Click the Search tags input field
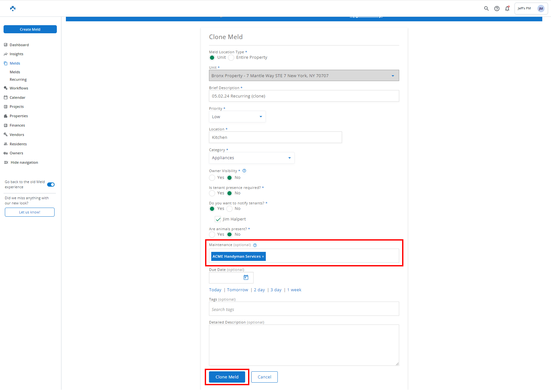 pos(304,309)
